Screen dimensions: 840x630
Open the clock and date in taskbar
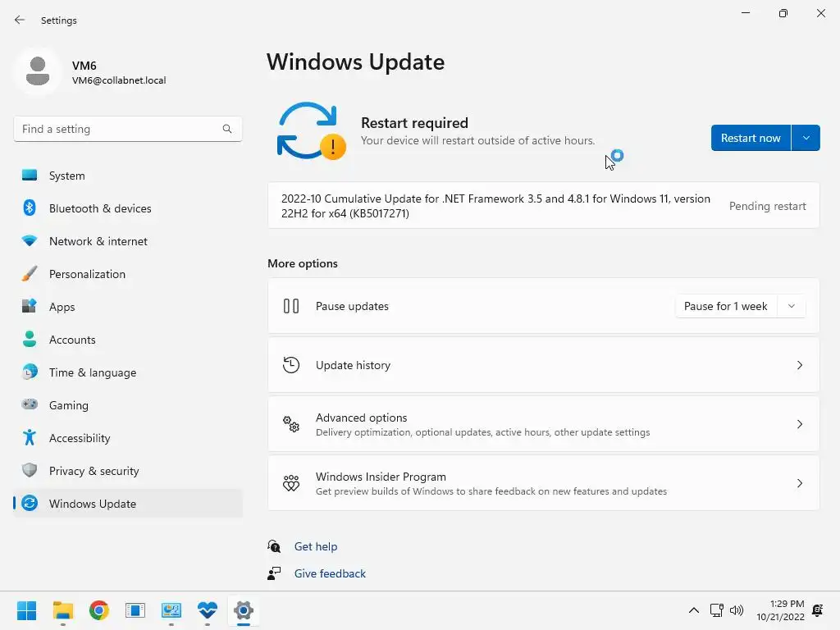tap(780, 610)
